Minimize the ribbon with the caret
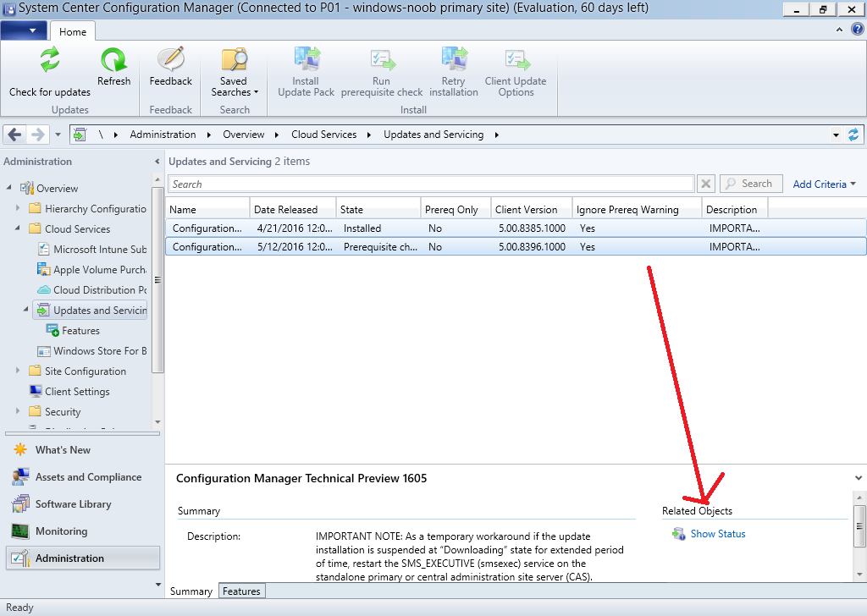 pos(839,30)
